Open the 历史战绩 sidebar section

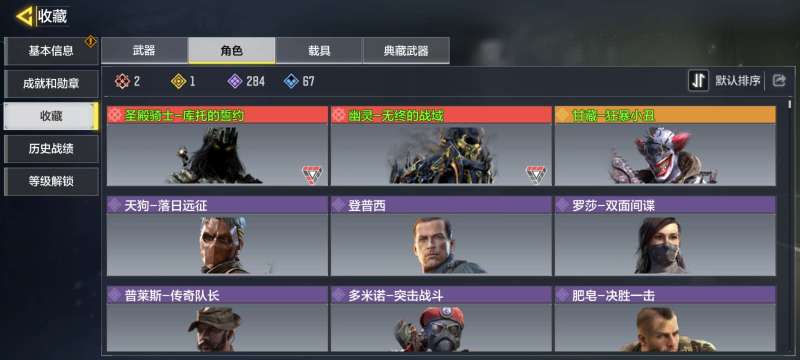coord(51,149)
